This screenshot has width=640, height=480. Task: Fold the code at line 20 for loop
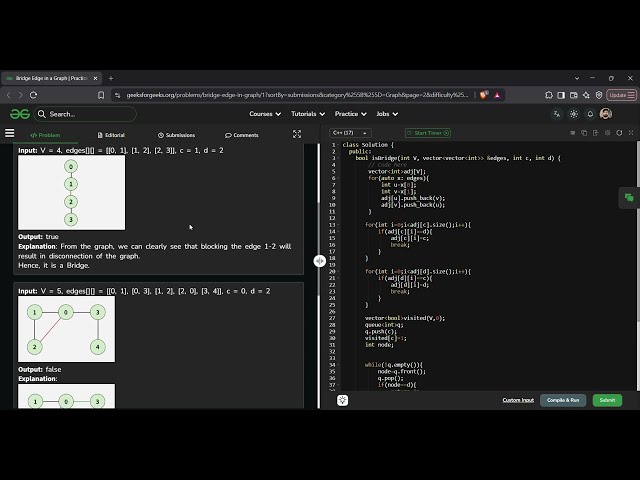click(338, 271)
